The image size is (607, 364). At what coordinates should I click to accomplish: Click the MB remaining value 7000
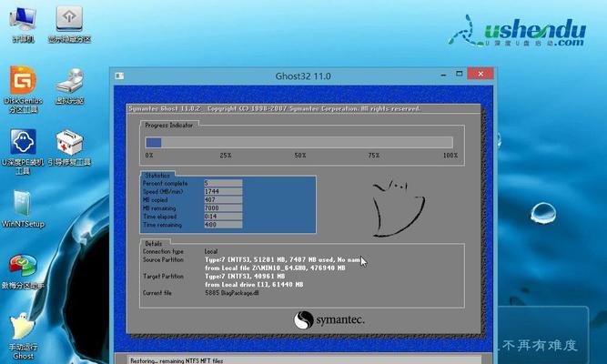(223, 208)
